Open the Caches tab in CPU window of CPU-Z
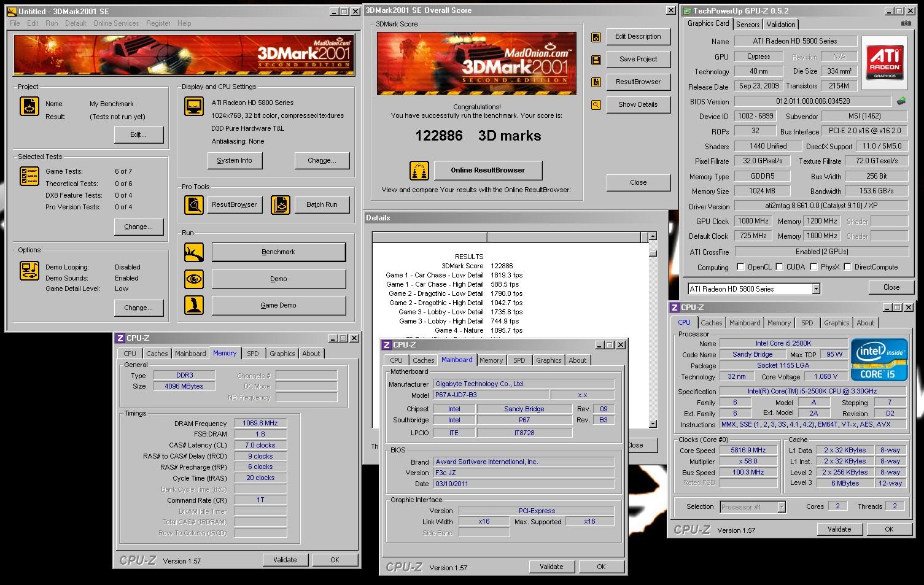 tap(712, 323)
